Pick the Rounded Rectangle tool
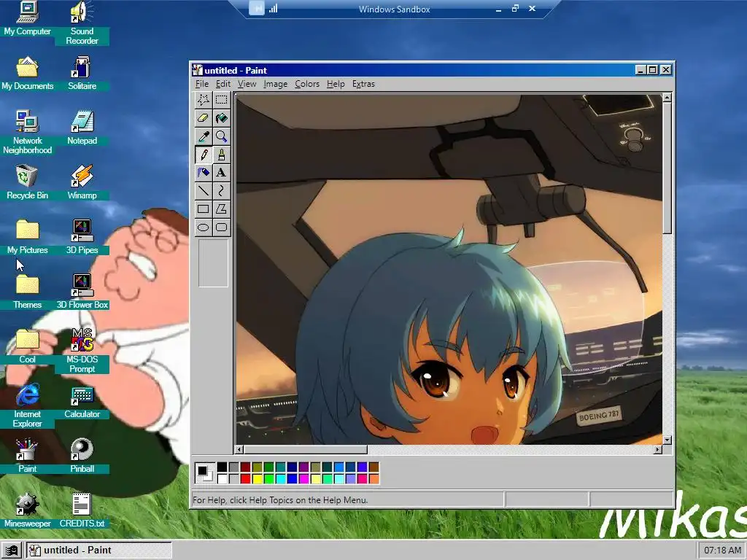The height and width of the screenshot is (560, 747). [x=222, y=227]
